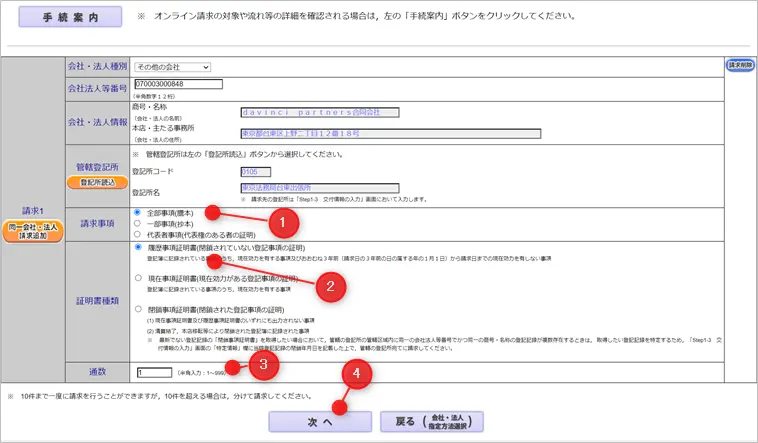Click the 本店・主たる事務所 address field
Viewport: 758px width, 443px height.
(390, 132)
